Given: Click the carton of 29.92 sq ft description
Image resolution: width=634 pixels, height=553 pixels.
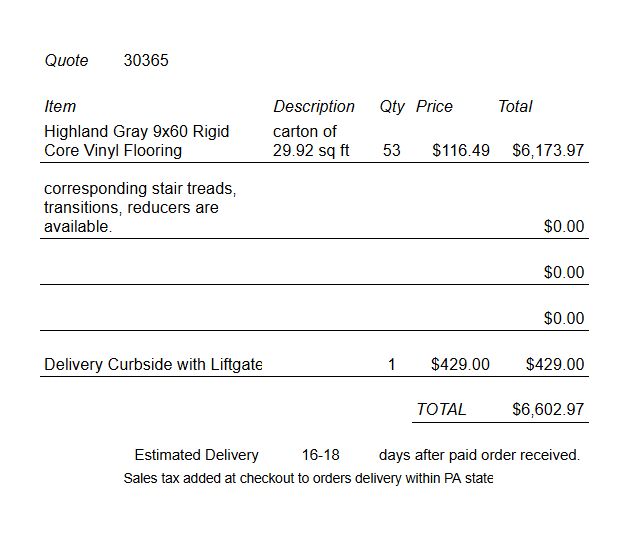Looking at the screenshot, I should tap(311, 141).
